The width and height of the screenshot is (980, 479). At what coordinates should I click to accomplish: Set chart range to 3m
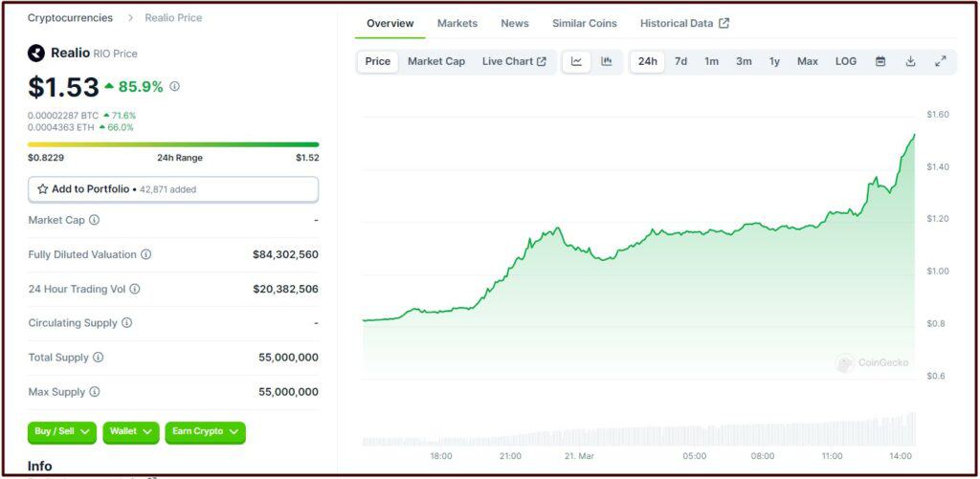coord(744,61)
